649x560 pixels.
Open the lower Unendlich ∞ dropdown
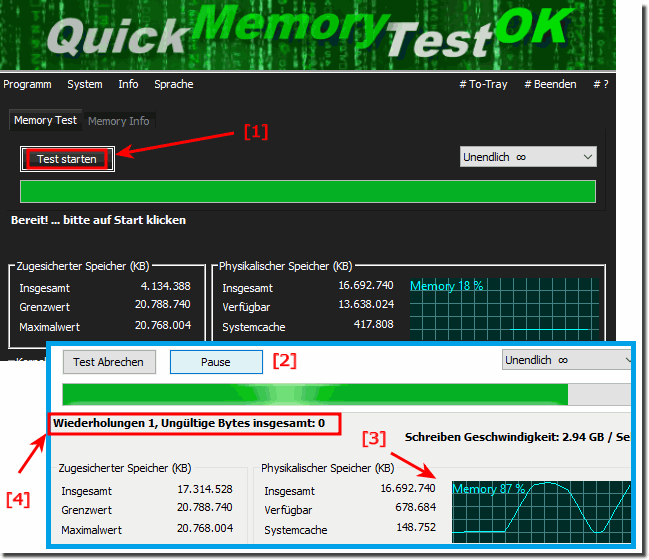pos(566,360)
